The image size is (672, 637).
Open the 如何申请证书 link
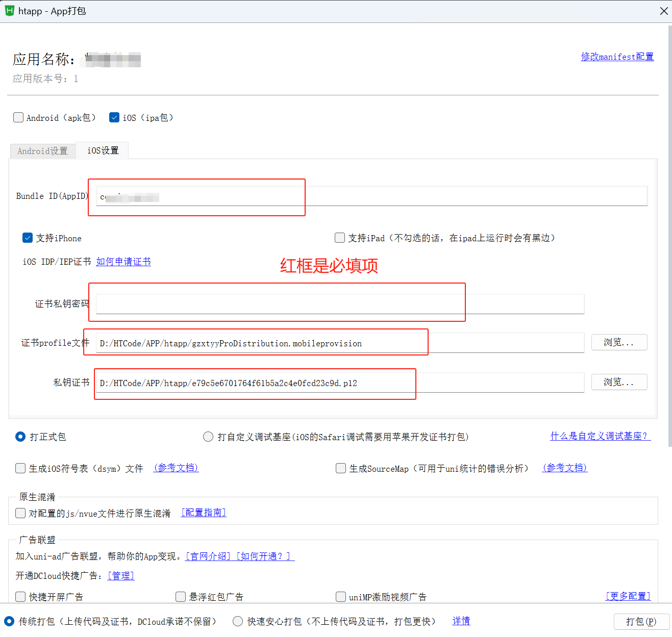tap(123, 262)
